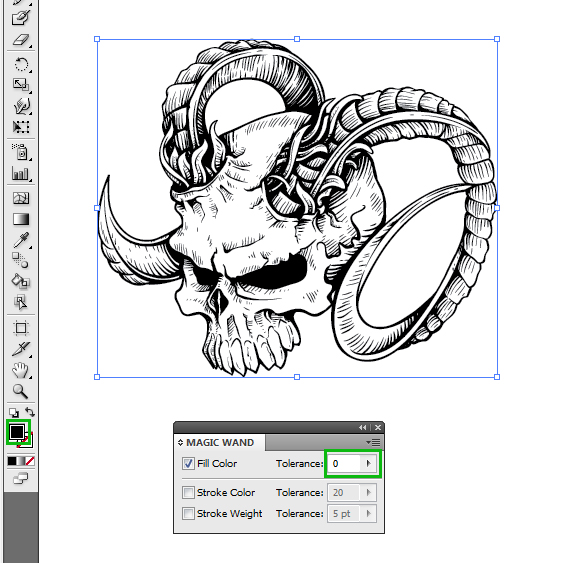Select the Zoom magnifier tool

[x=20, y=391]
